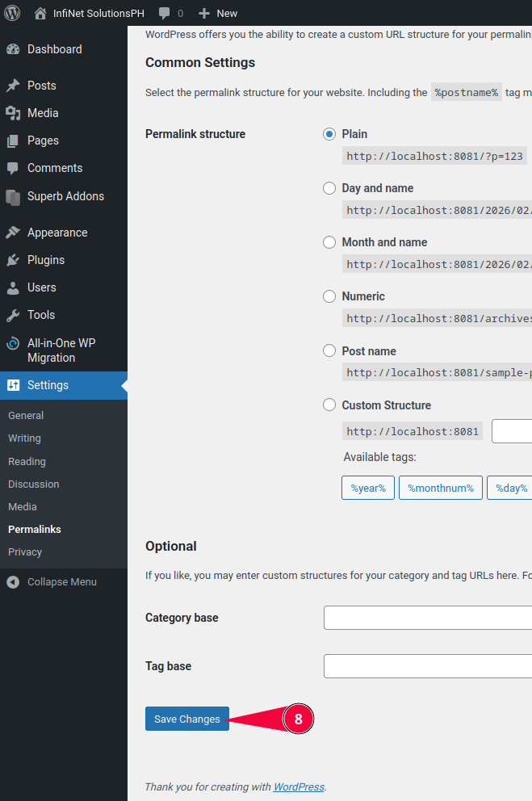The image size is (532, 801).
Task: Click the plus New content icon
Action: (x=204, y=14)
